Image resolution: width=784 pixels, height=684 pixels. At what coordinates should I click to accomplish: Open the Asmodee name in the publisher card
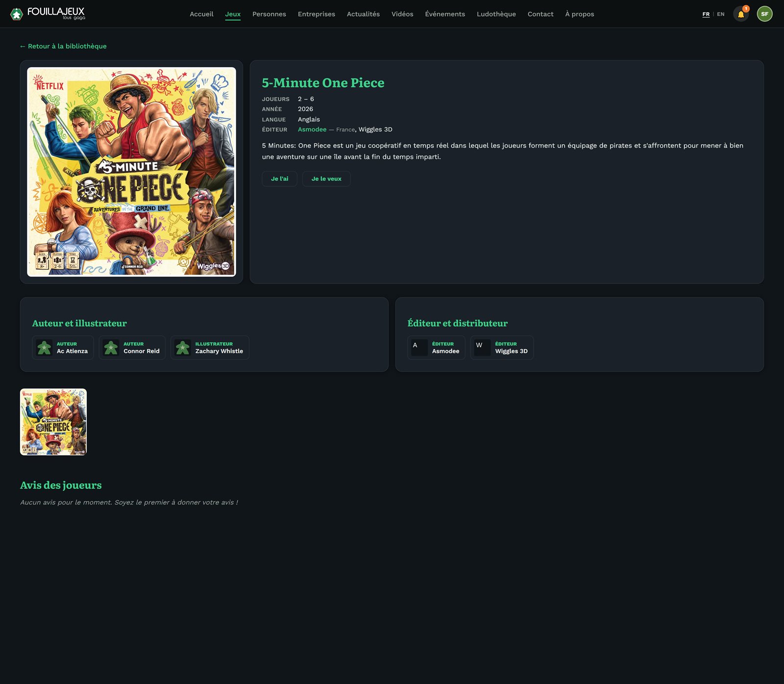coord(446,351)
